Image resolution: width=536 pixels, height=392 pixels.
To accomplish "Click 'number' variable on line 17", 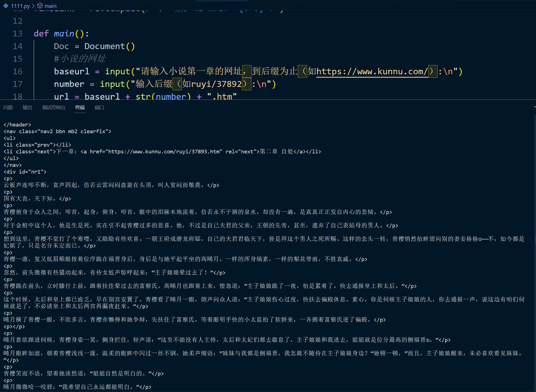I will pos(69,84).
